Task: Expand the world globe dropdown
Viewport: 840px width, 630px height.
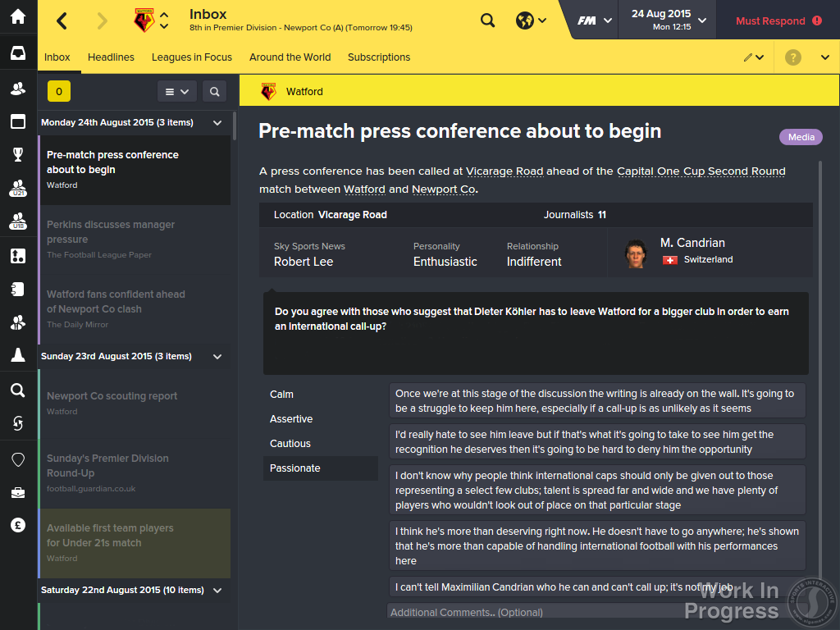Action: click(x=532, y=21)
